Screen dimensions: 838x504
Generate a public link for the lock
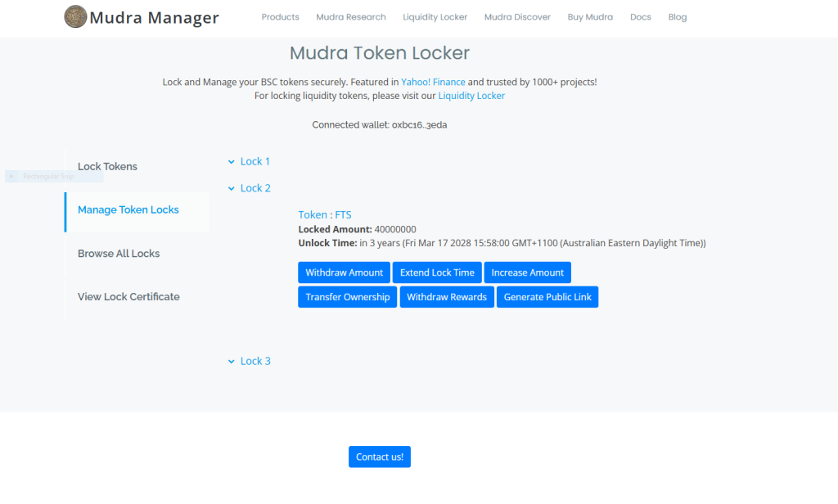[x=547, y=297]
